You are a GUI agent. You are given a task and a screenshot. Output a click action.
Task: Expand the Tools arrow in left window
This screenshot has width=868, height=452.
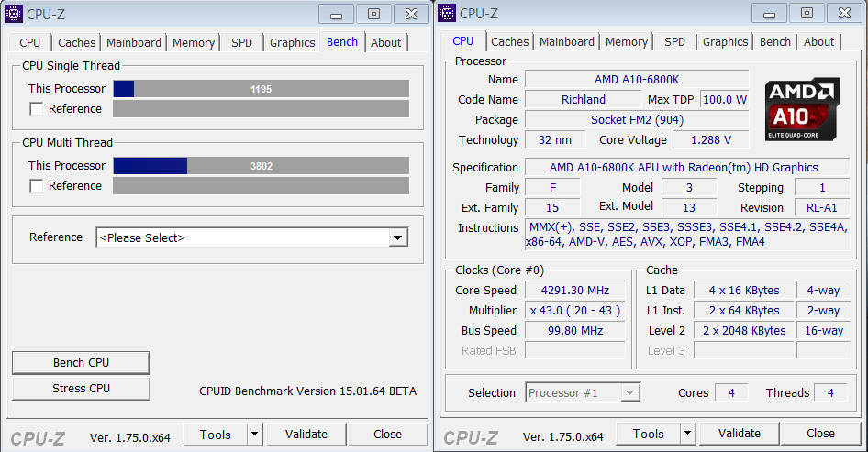click(254, 435)
